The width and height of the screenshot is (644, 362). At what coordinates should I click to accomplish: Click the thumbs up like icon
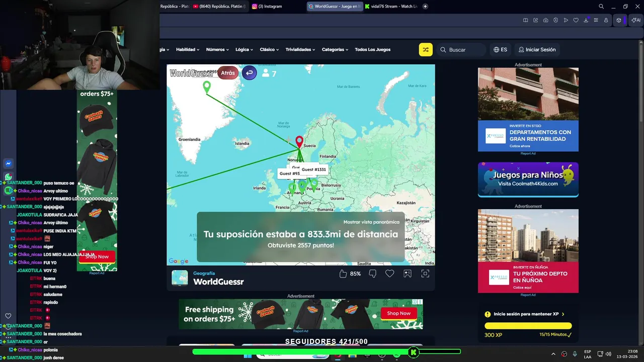point(343,274)
